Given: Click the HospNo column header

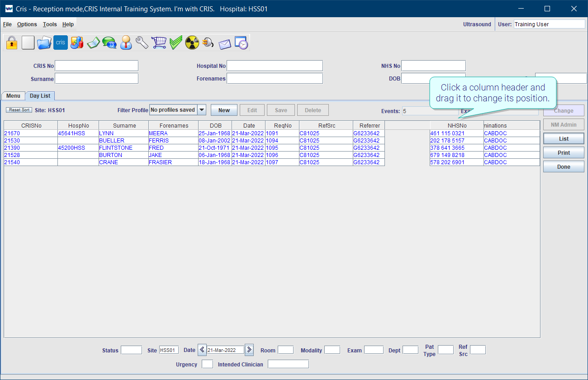Looking at the screenshot, I should point(78,126).
